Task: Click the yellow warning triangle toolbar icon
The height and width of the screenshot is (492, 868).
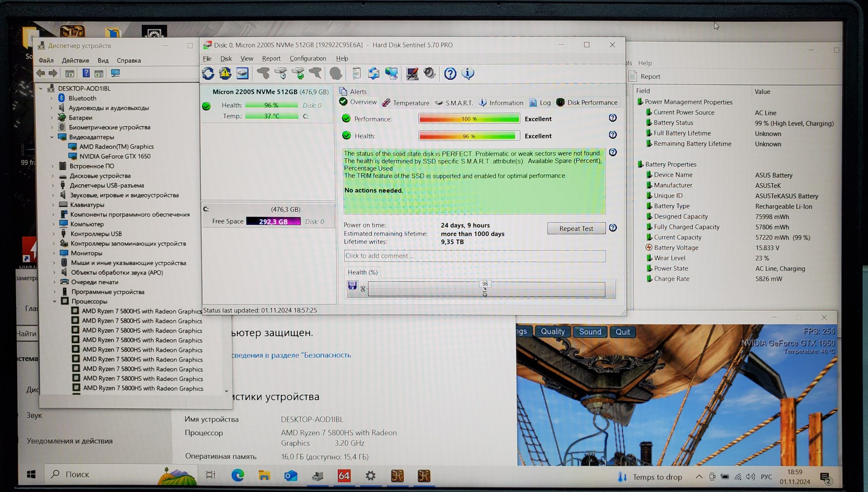Action: pos(225,74)
